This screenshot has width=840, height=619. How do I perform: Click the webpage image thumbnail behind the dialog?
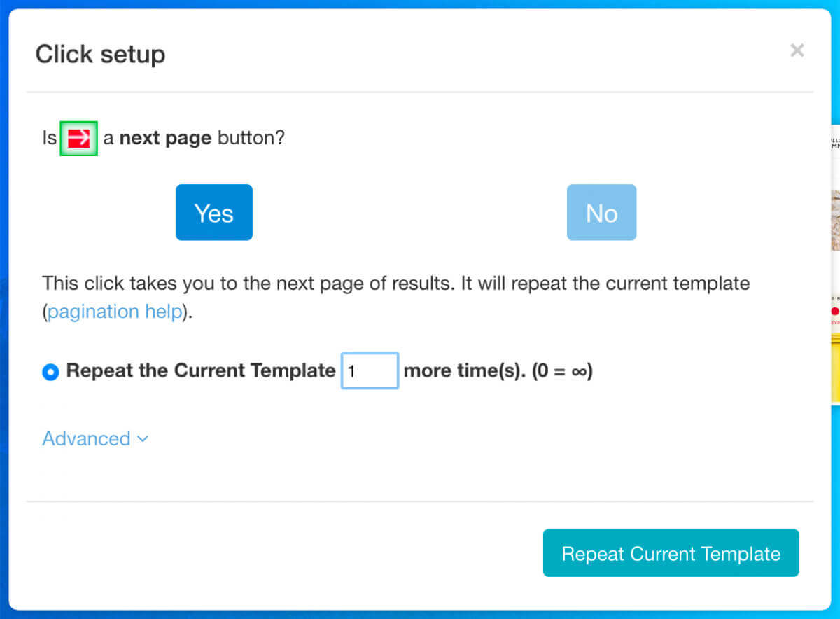pos(835,221)
